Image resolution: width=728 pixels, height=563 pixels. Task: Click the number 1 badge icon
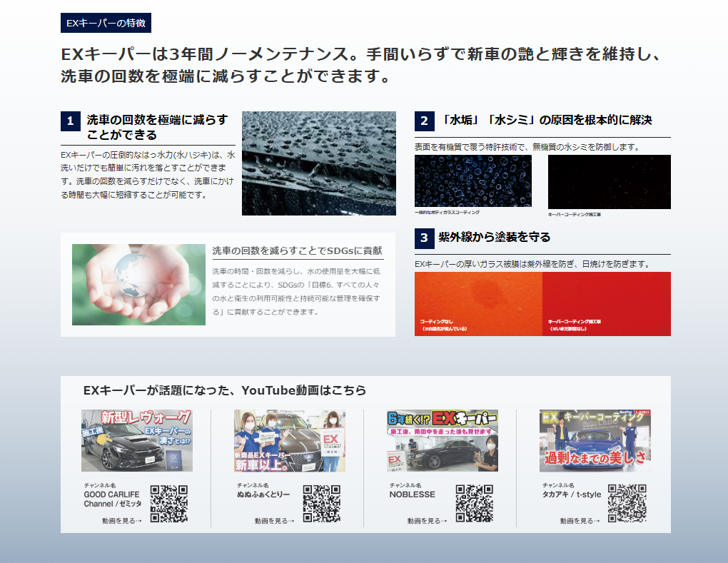[70, 121]
